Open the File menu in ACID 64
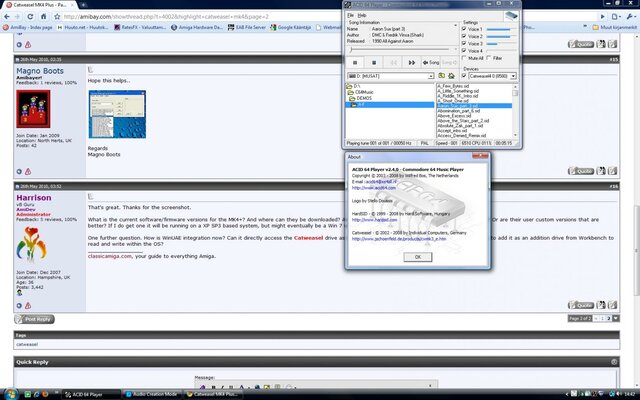This screenshot has height=400, width=640. pos(350,15)
